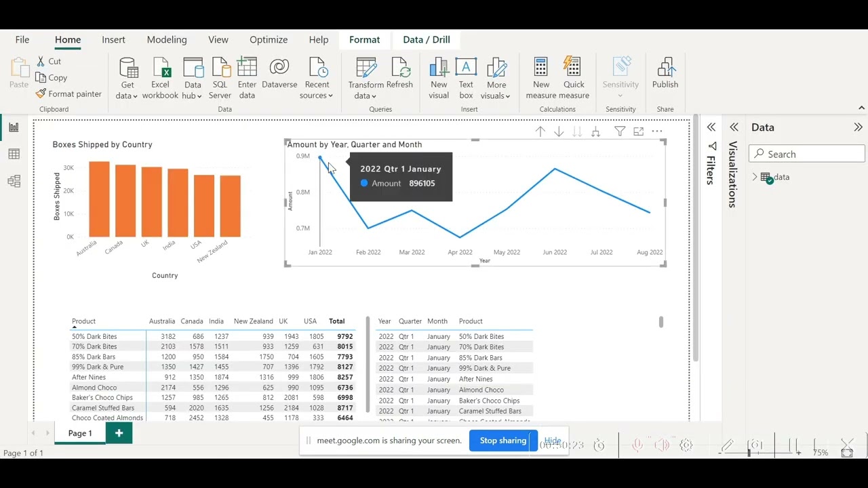868x488 pixels.
Task: Switch to Model view in left sidebar
Action: coord(14,182)
